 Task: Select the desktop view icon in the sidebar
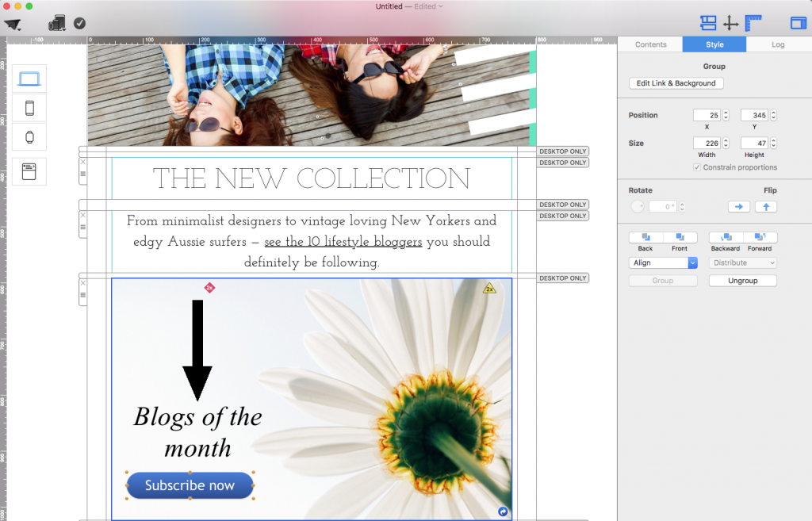[29, 79]
